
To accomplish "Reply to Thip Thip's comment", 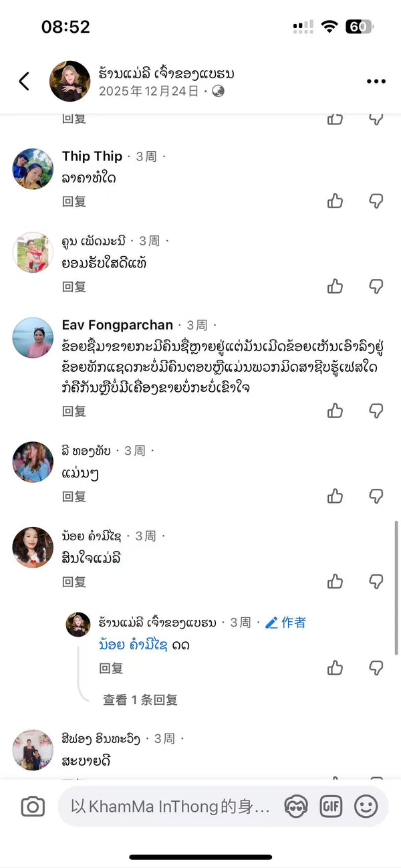I will (74, 201).
